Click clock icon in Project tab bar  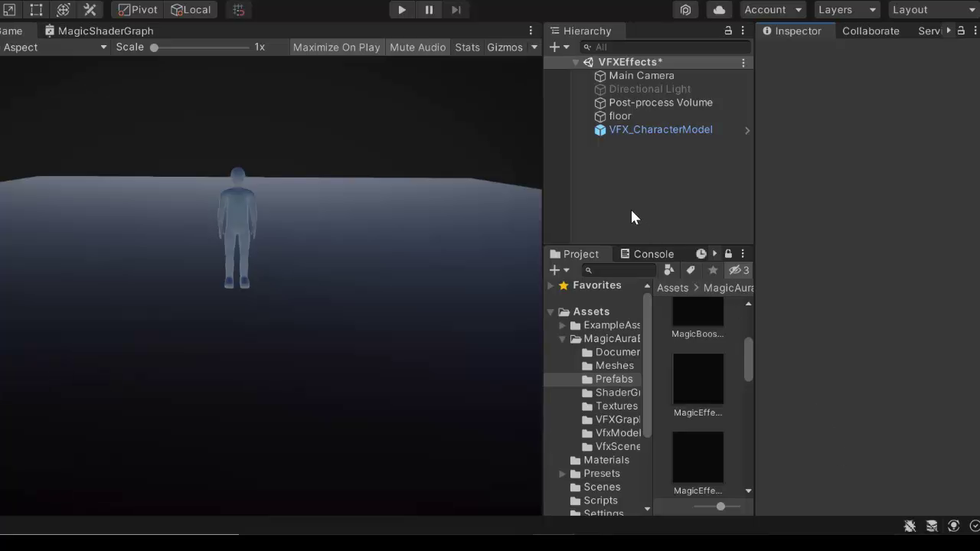click(x=701, y=254)
